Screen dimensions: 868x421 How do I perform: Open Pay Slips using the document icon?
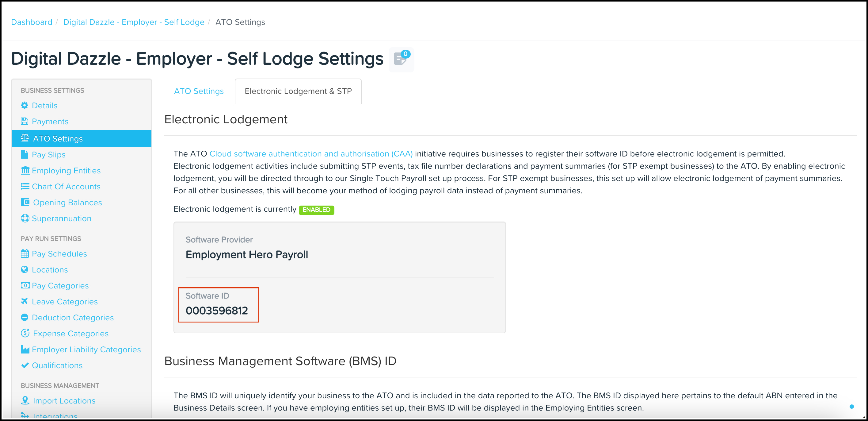(25, 154)
